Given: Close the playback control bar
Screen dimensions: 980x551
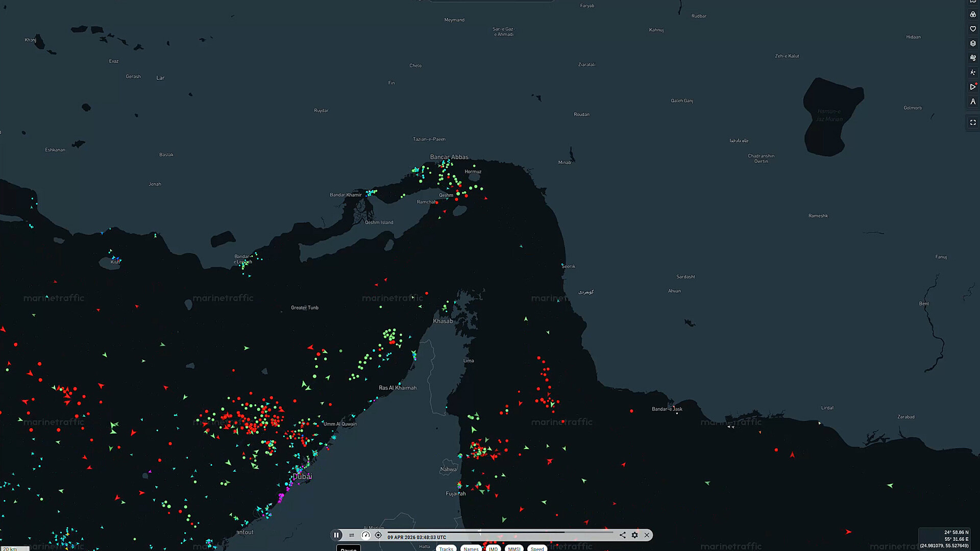Looking at the screenshot, I should pyautogui.click(x=647, y=535).
